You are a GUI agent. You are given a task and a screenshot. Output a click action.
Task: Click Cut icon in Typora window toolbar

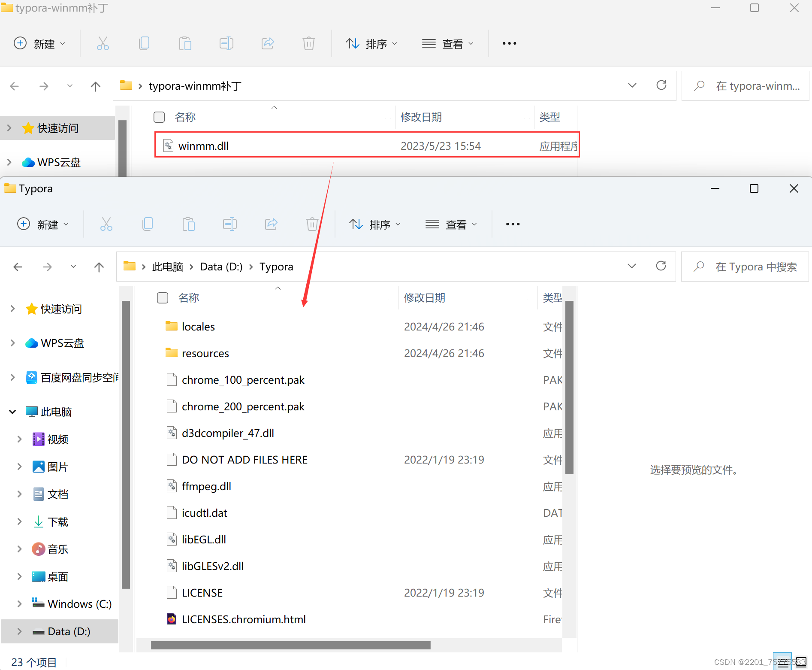point(106,224)
